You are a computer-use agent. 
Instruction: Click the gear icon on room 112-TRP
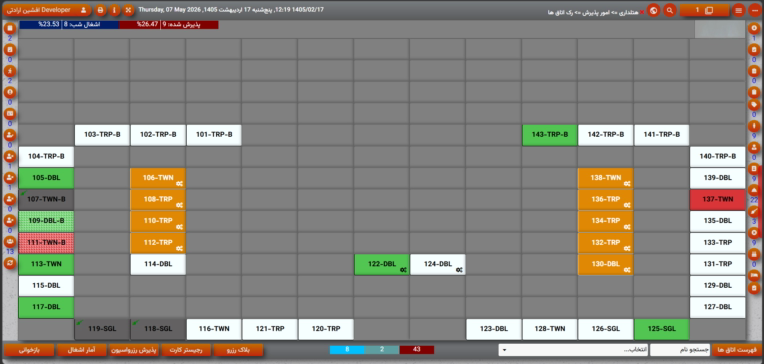179,248
